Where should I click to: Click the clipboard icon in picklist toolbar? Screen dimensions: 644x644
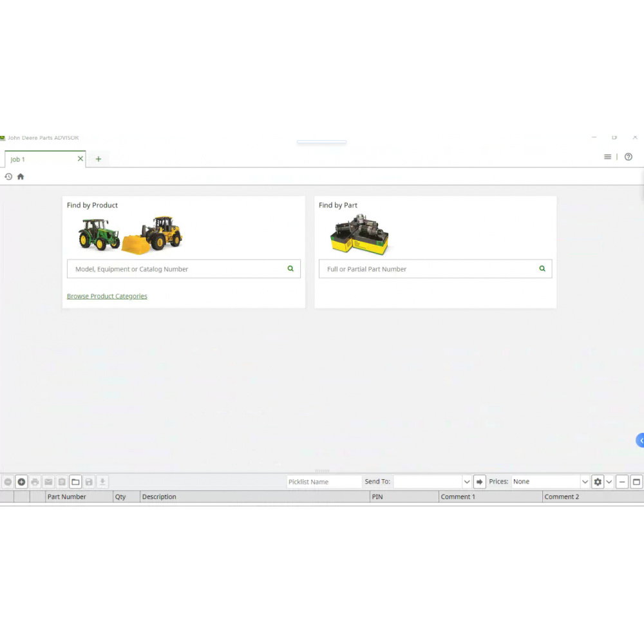pos(62,482)
